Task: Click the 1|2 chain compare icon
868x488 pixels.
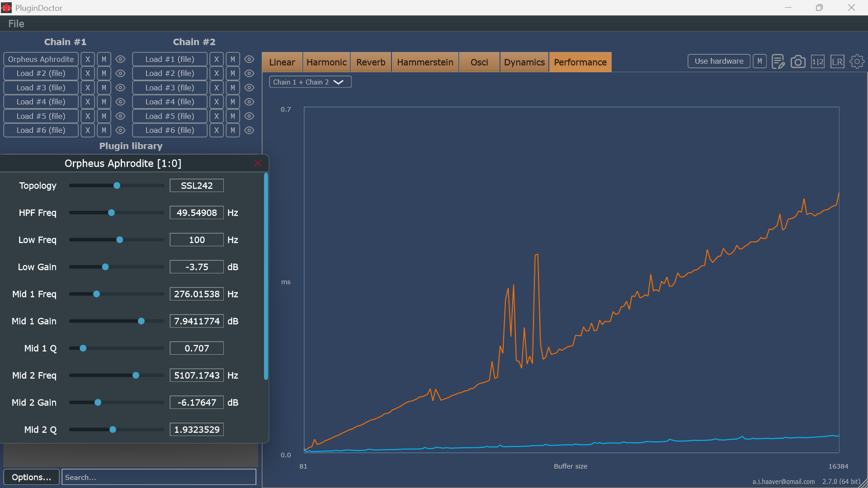Action: coord(817,61)
